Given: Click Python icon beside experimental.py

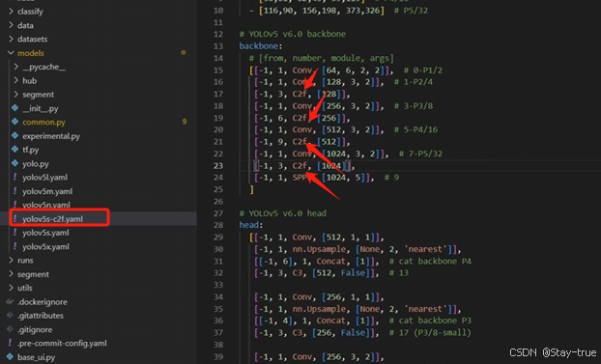Looking at the screenshot, I should click(x=14, y=135).
